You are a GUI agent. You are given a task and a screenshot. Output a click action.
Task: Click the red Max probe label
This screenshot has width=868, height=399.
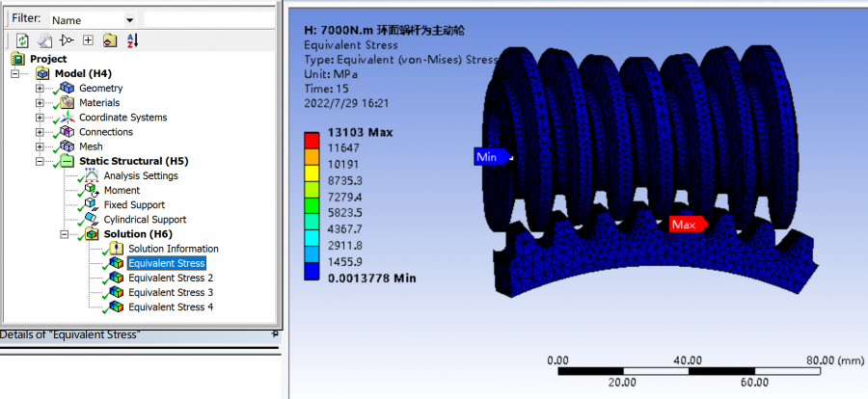[683, 225]
